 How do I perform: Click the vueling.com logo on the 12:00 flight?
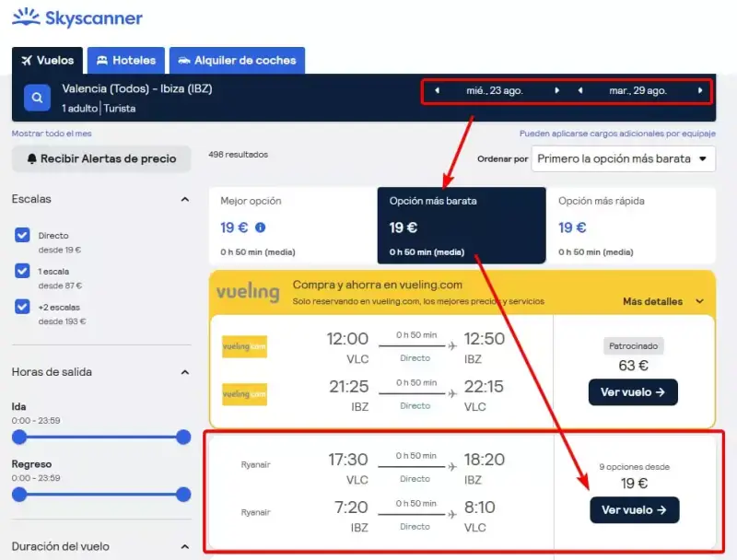pos(244,346)
